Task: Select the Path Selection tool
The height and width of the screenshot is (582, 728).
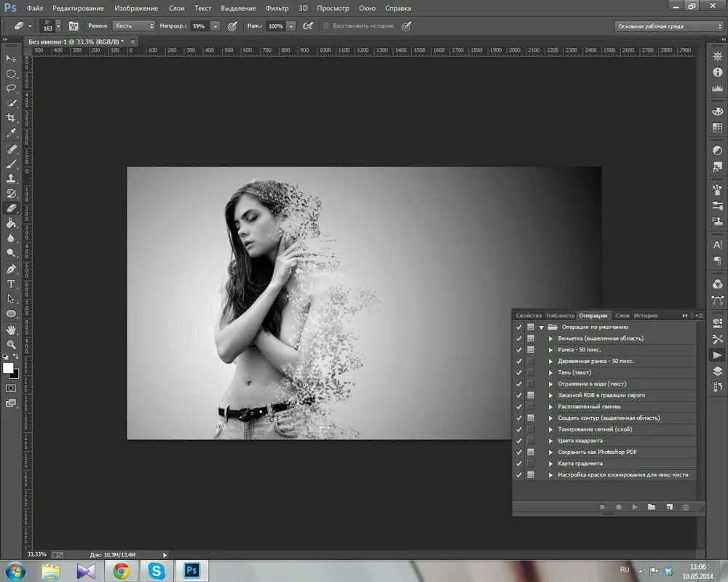Action: [x=11, y=299]
